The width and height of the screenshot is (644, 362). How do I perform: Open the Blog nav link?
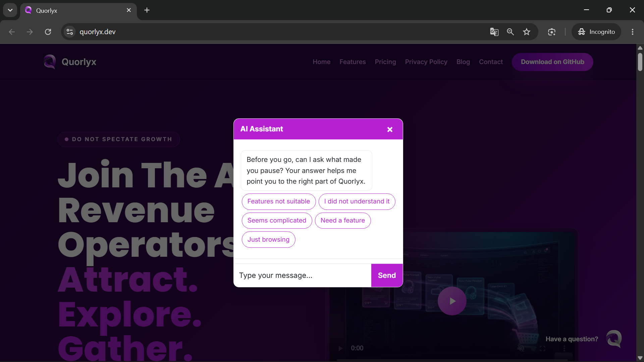coord(463,62)
